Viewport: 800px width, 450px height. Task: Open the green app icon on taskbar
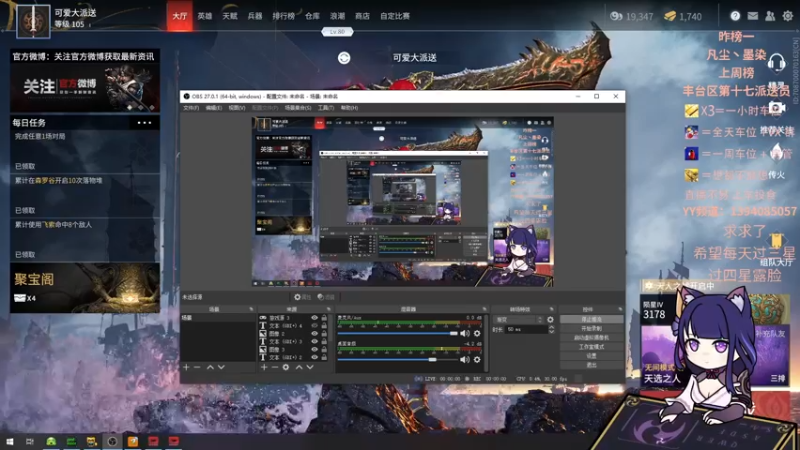click(51, 441)
